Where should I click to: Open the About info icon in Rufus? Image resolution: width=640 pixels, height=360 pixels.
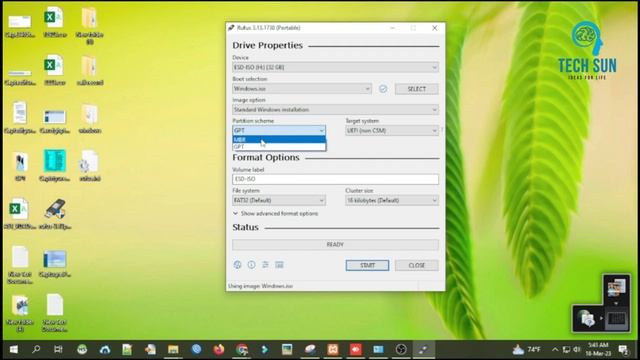click(x=251, y=265)
